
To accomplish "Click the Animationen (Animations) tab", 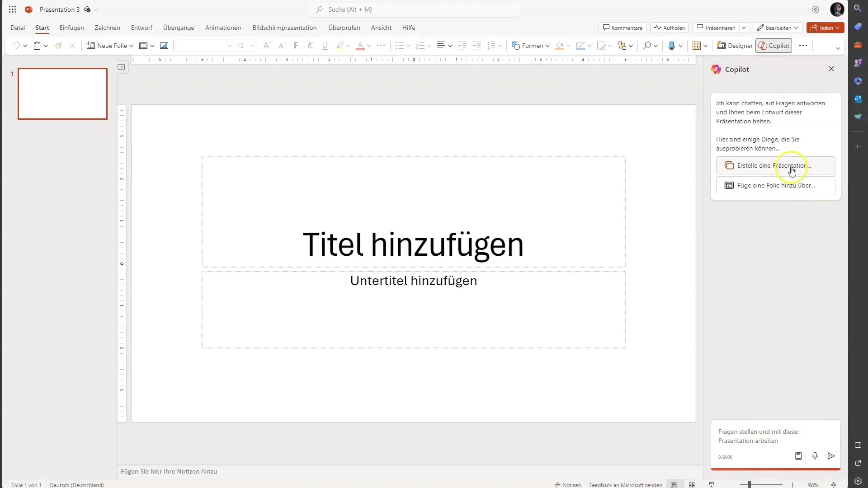I will (x=224, y=28).
